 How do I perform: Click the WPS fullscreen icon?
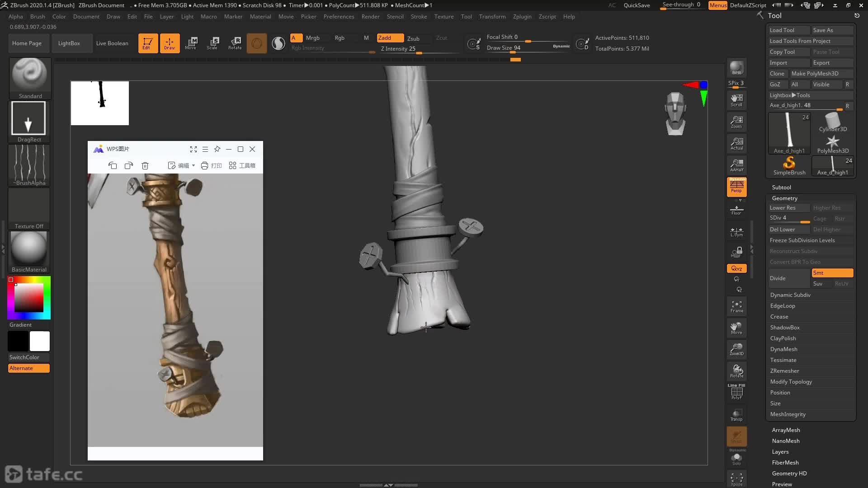click(x=193, y=149)
